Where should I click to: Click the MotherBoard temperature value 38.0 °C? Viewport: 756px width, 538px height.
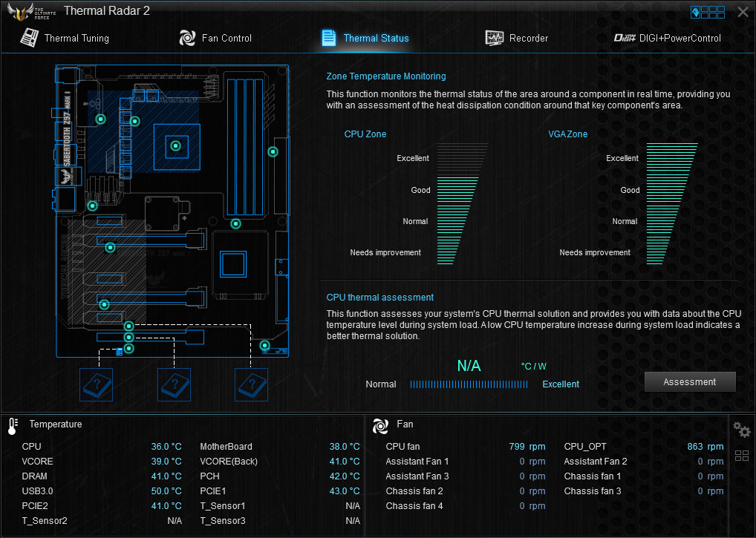[345, 447]
